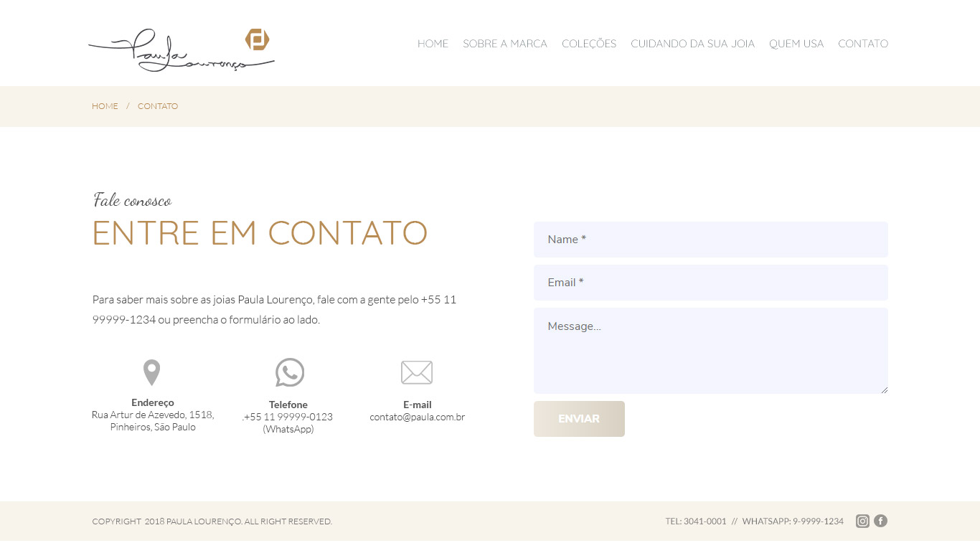Click the HOME breadcrumb link

(105, 106)
